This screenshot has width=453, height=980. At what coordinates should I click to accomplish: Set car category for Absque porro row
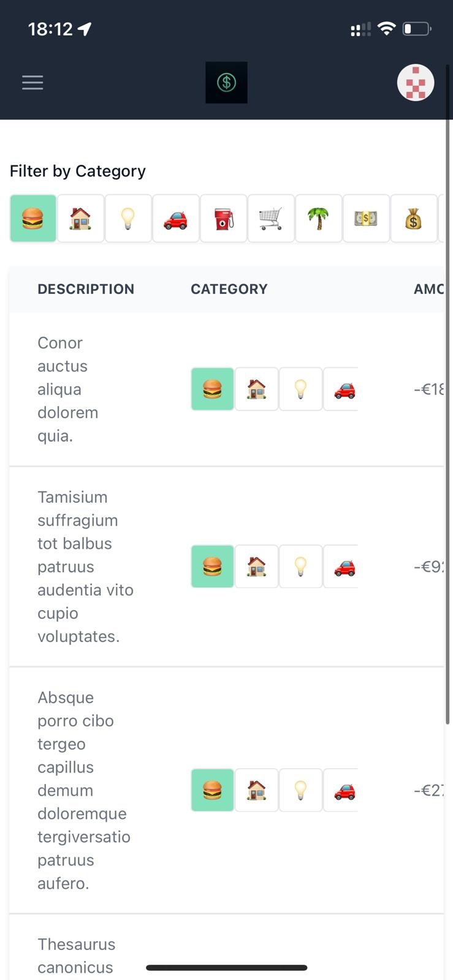coord(341,790)
